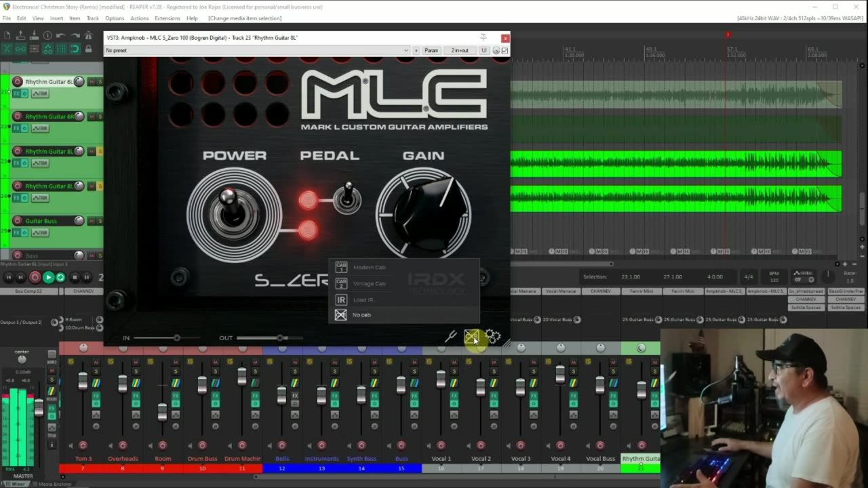This screenshot has height=488, width=868.
Task: Pick the No cab option
Action: [403, 314]
